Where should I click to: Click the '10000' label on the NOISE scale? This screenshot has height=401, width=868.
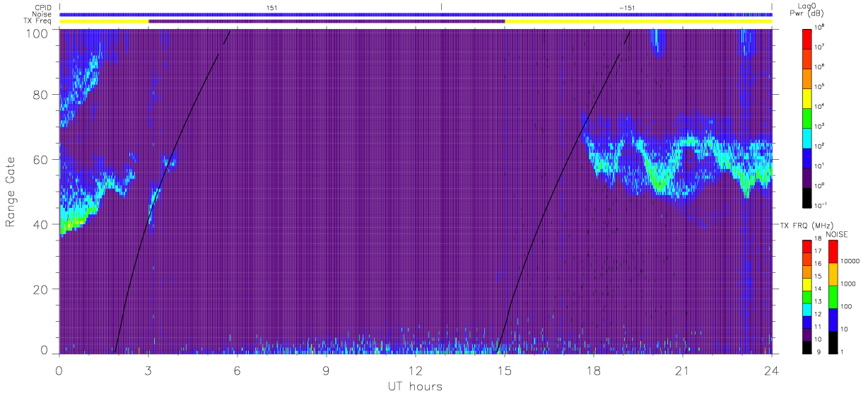[850, 260]
